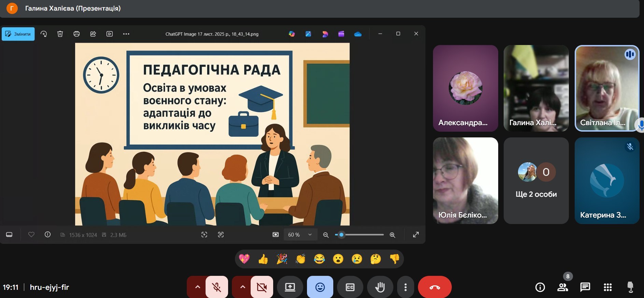This screenshot has width=644, height=298.
Task: Click the trash delete icon
Action: [x=60, y=34]
